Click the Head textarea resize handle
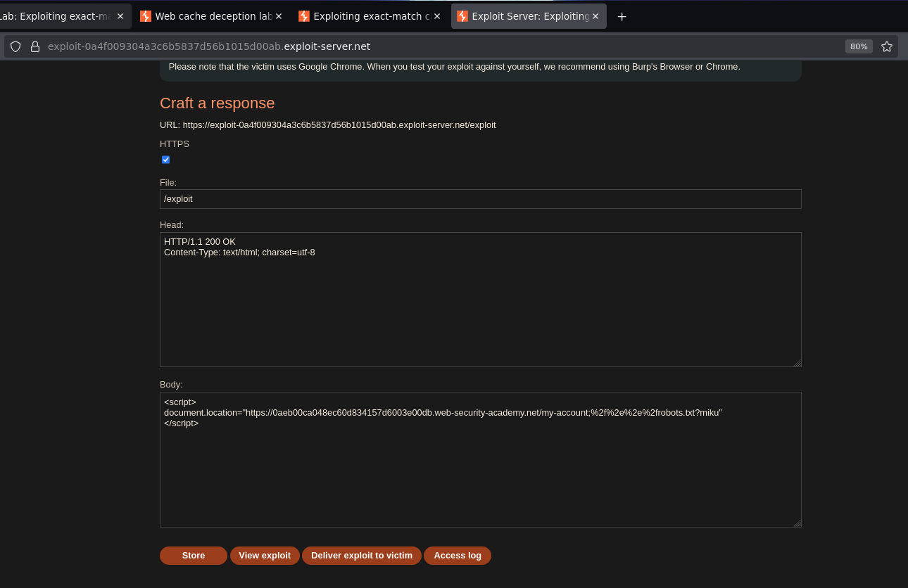Image resolution: width=908 pixels, height=588 pixels. pyautogui.click(x=797, y=363)
